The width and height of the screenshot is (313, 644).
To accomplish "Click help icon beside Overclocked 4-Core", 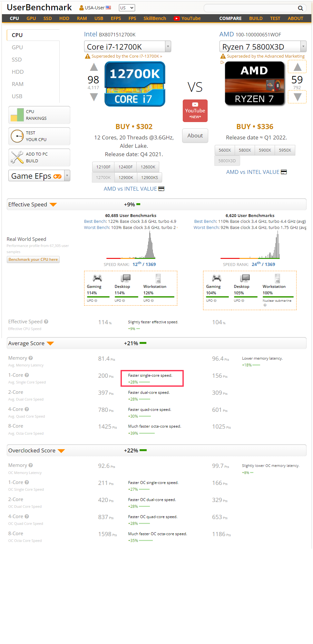I will tap(27, 516).
